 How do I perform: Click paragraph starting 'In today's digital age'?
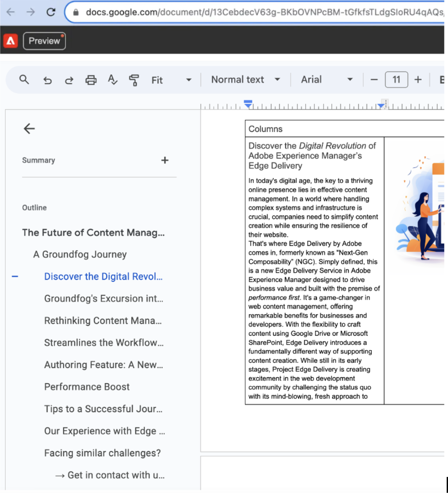[313, 208]
